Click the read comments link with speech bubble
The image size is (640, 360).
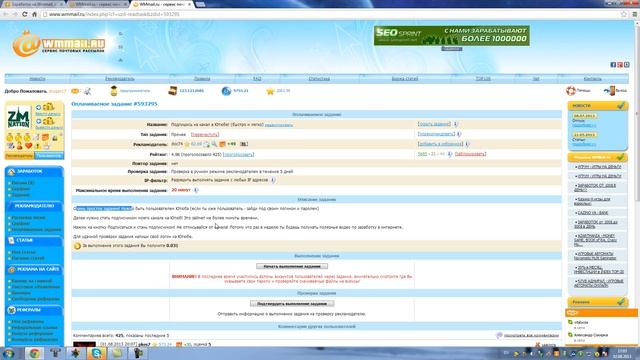point(531,336)
